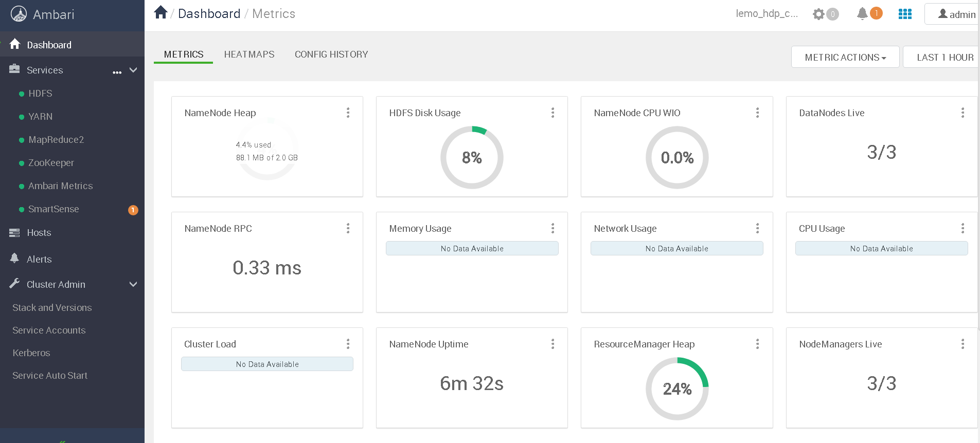980x443 pixels.
Task: Collapse Cluster Admin section chevron
Action: click(x=133, y=284)
